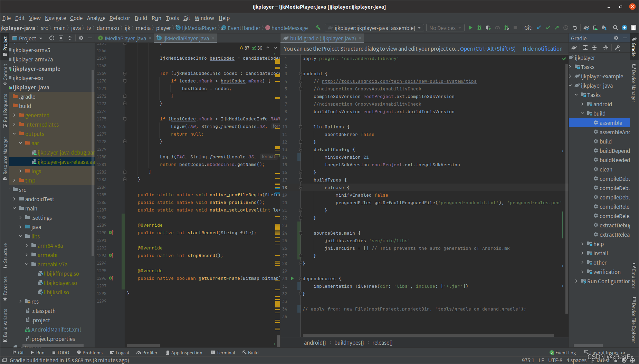This screenshot has height=364, width=639.
Task: Toggle the Commit tool window
Action: point(5,75)
